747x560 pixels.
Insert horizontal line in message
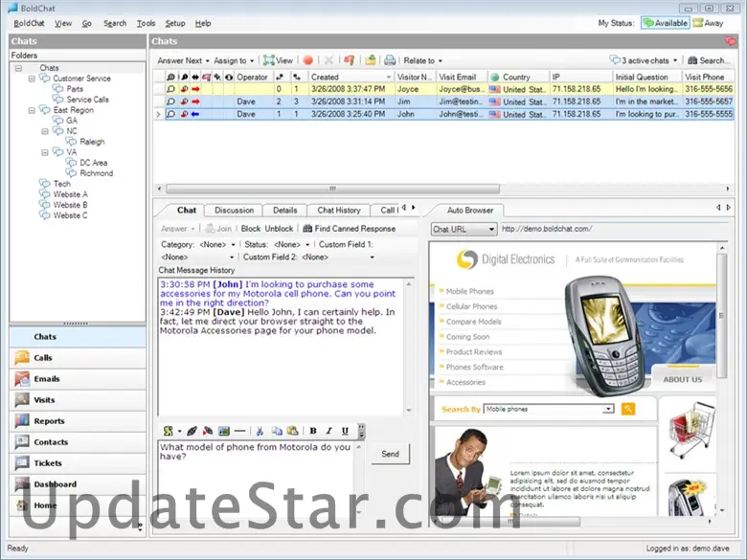[x=239, y=431]
